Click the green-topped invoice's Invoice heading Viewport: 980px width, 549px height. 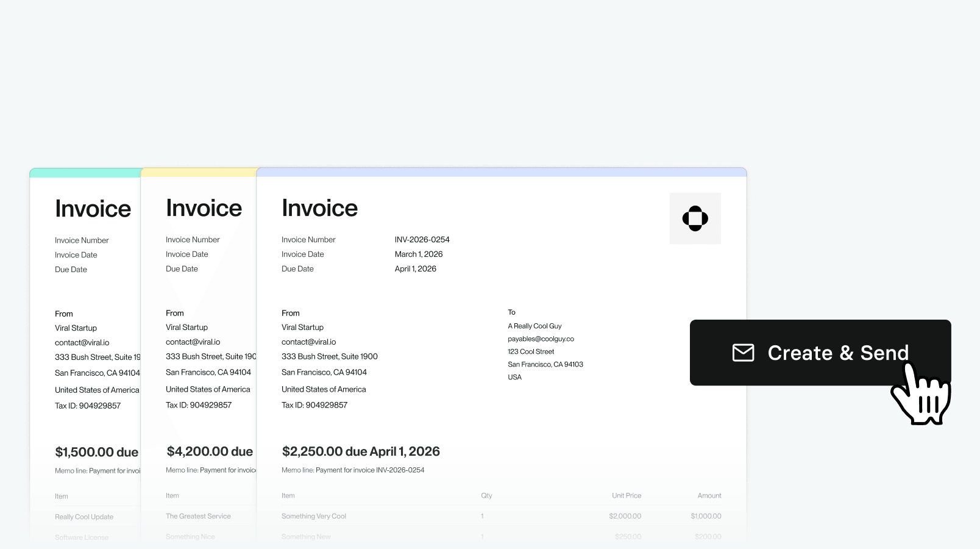tap(93, 209)
